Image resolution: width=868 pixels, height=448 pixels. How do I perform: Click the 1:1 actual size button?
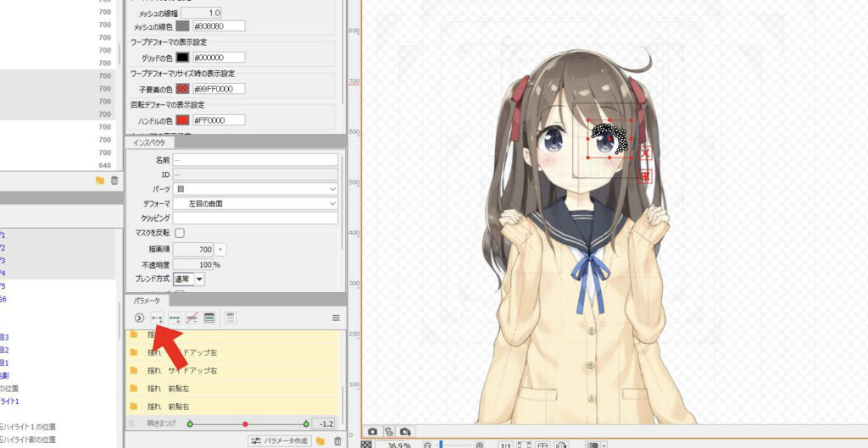[505, 445]
